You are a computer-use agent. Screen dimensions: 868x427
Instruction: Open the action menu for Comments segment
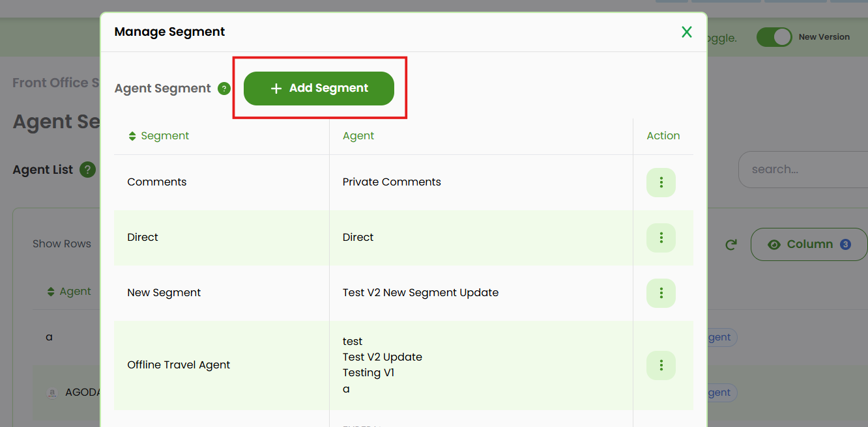(x=661, y=182)
